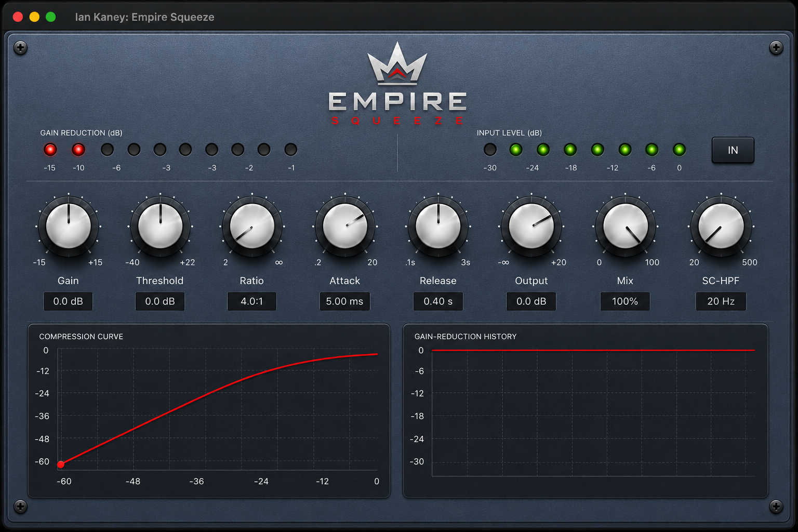Click the gain-reduction history graph
This screenshot has height=532, width=798.
pos(593,413)
